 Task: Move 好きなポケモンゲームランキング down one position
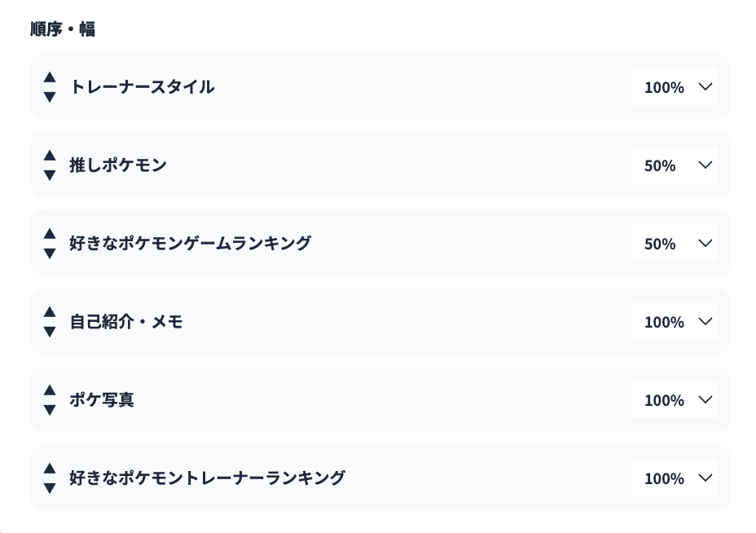coord(50,253)
